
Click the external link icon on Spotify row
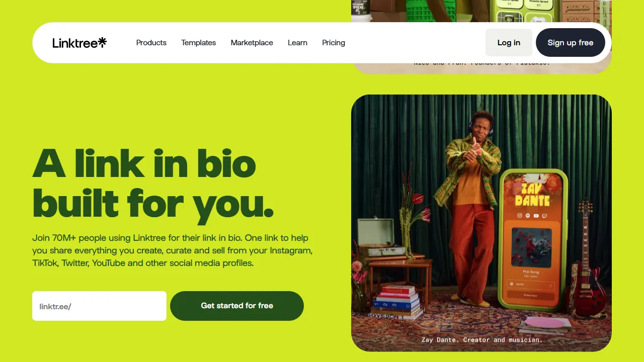pyautogui.click(x=550, y=286)
